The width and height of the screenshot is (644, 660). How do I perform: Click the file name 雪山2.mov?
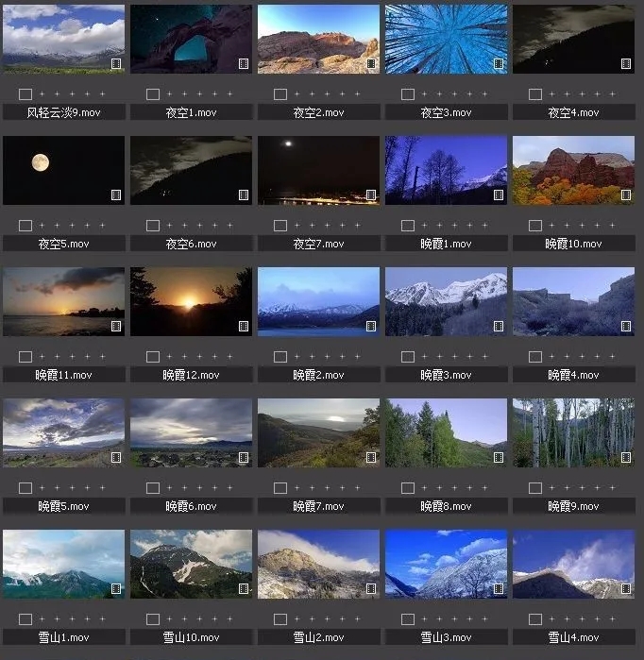tap(318, 637)
